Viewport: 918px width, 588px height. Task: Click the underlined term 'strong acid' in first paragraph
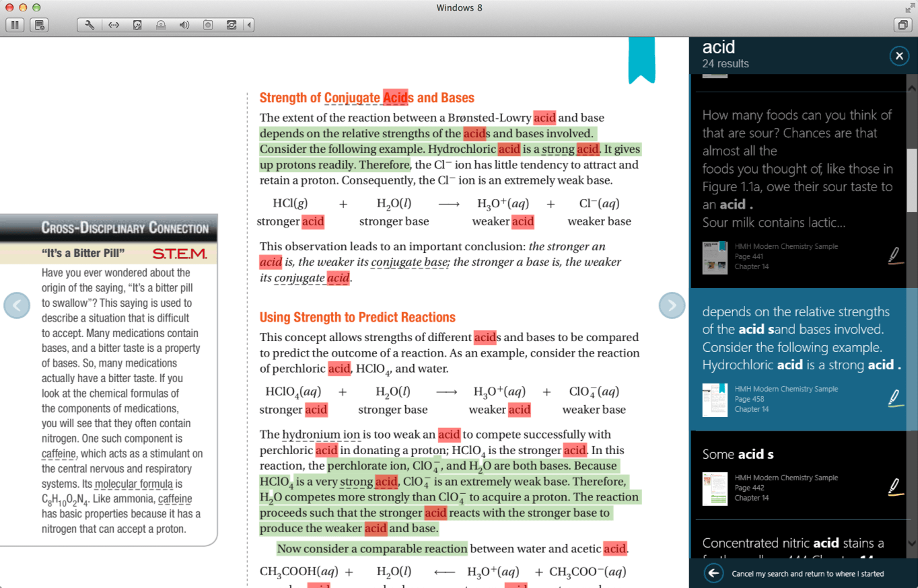point(571,149)
